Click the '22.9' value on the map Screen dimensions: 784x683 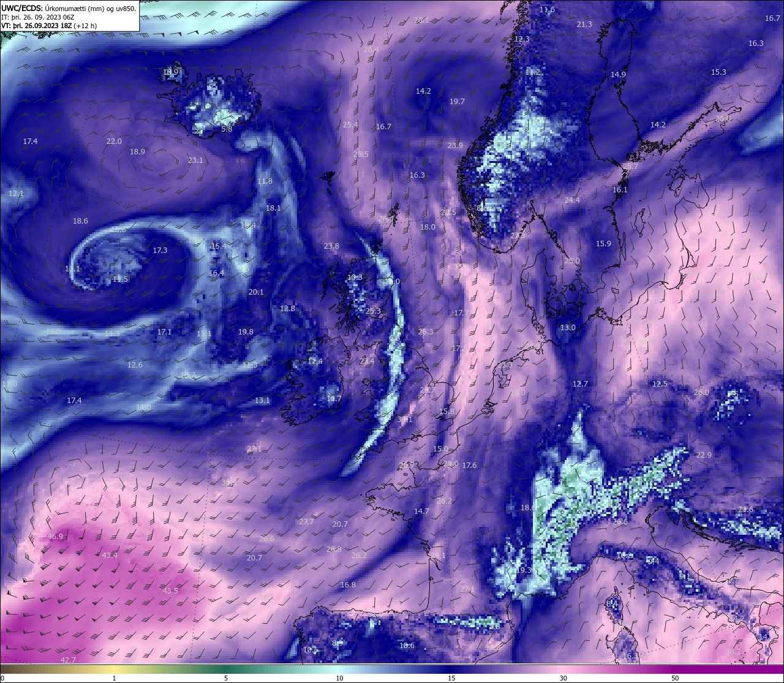(704, 455)
